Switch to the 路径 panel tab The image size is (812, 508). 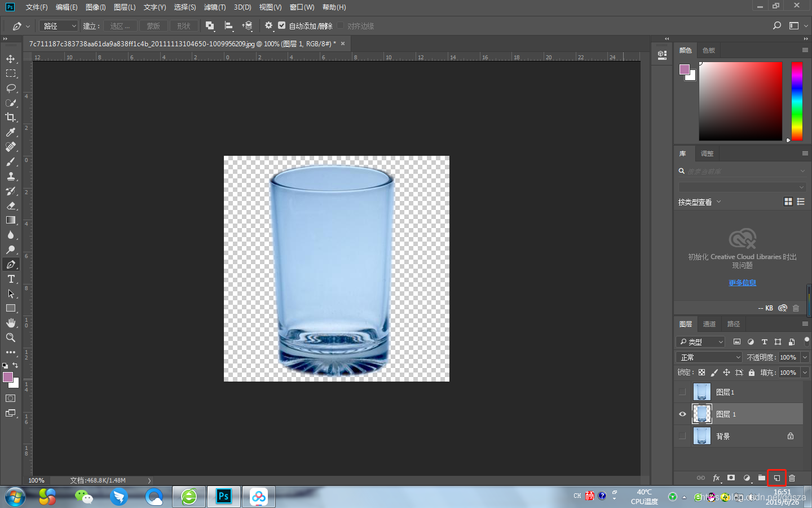(734, 324)
